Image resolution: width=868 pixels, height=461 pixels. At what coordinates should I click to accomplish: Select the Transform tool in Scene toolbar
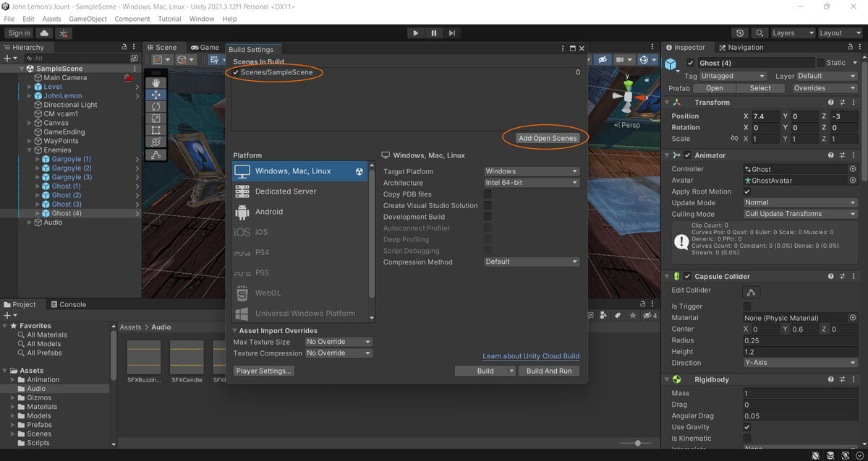pyautogui.click(x=156, y=142)
